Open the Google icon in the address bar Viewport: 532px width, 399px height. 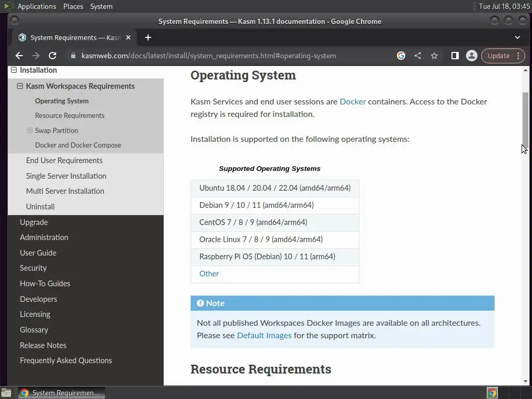(401, 56)
